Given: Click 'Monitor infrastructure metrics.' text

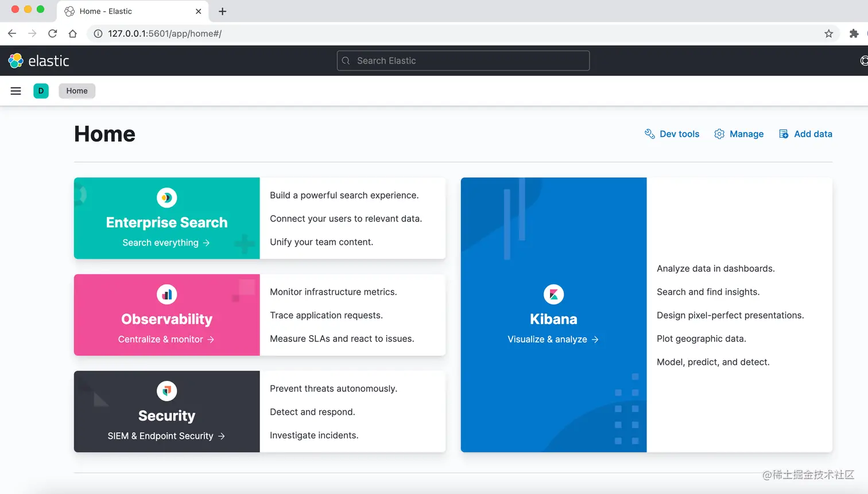Looking at the screenshot, I should (334, 292).
